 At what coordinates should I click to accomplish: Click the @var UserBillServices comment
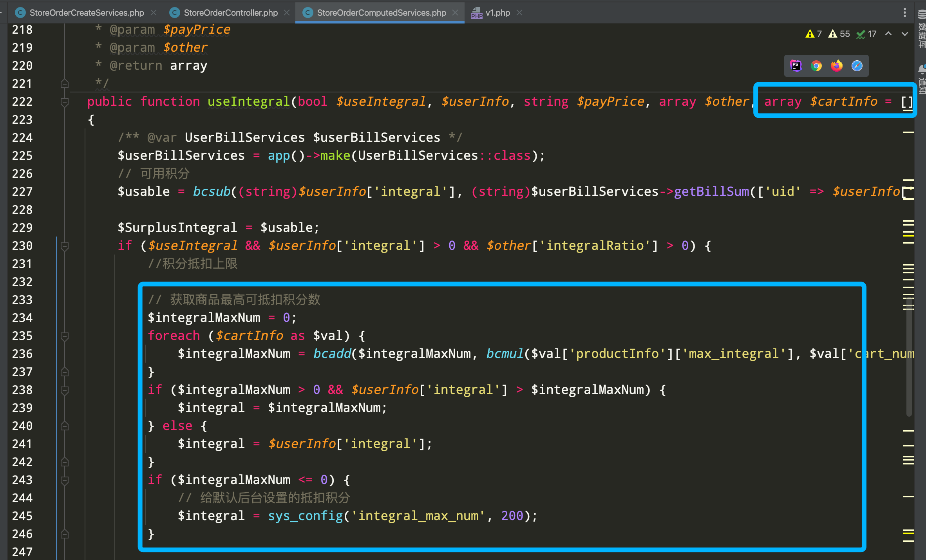[290, 137]
